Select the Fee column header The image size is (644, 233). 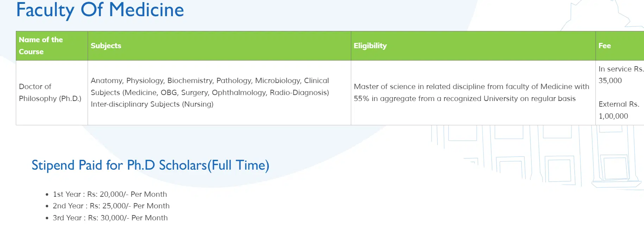[x=605, y=46]
